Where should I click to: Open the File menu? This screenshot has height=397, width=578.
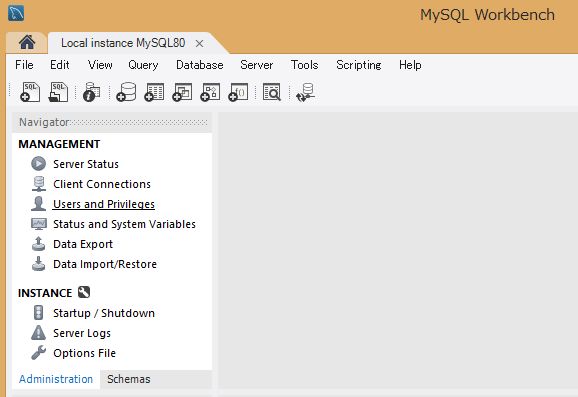click(24, 65)
